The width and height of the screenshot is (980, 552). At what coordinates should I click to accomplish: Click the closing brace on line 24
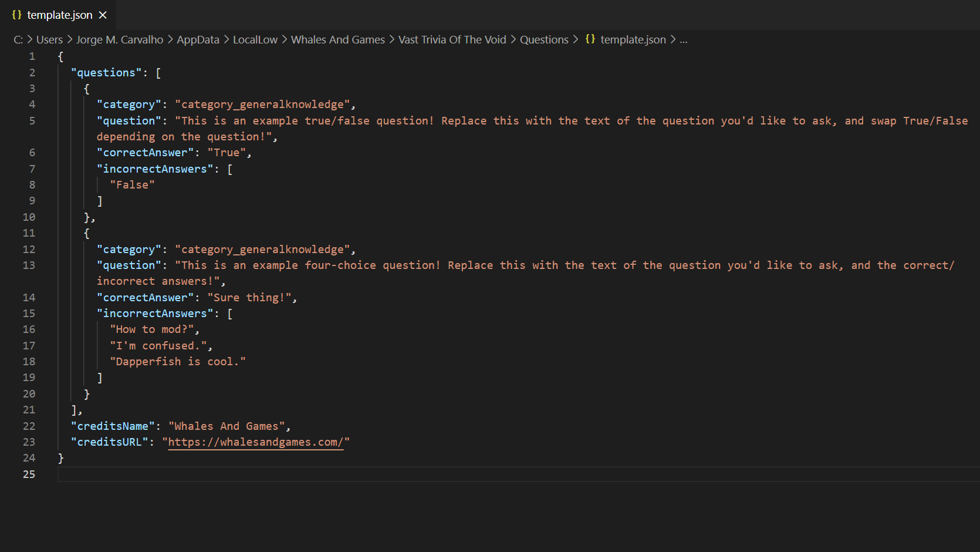[60, 458]
